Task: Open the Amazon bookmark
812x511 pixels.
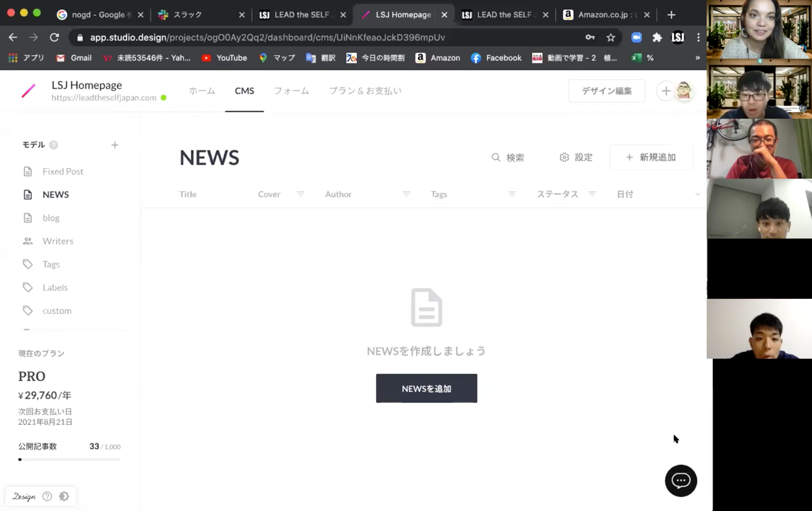Action: pyautogui.click(x=438, y=58)
